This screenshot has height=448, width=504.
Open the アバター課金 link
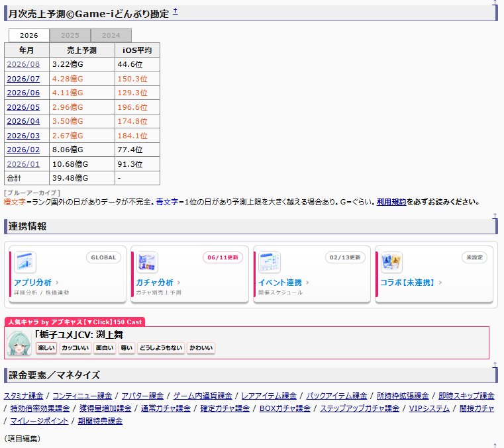click(x=142, y=396)
